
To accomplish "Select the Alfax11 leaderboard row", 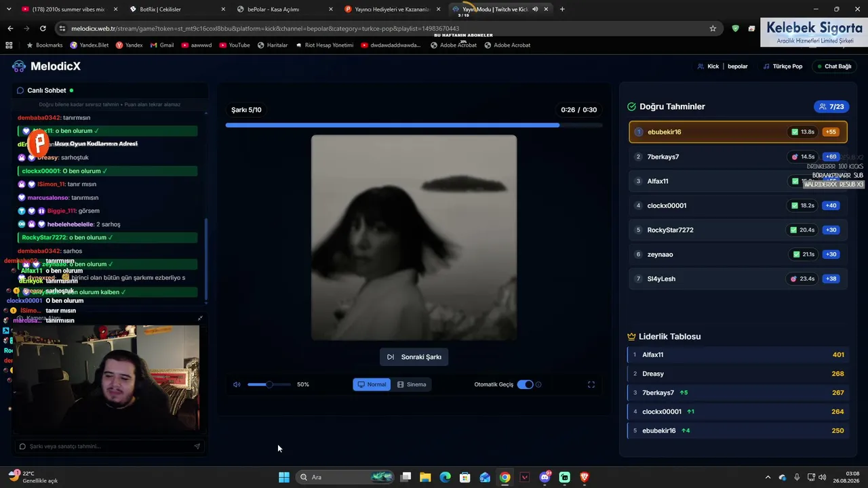I will pyautogui.click(x=738, y=354).
